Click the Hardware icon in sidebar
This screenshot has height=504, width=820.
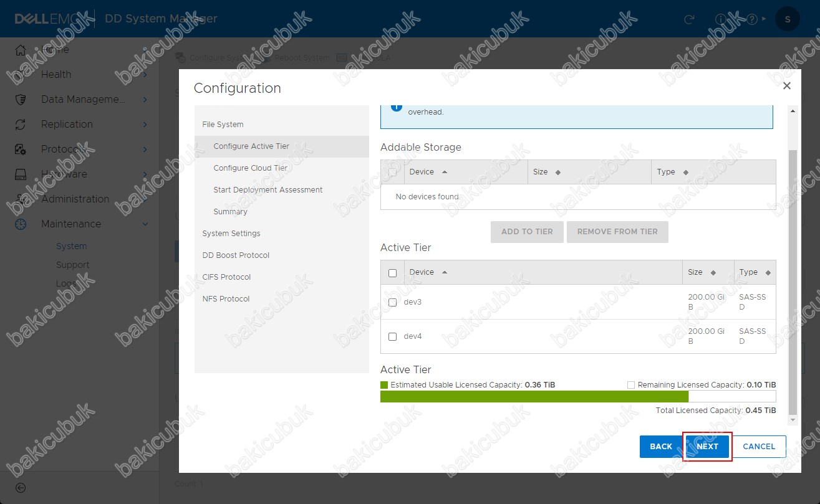[x=21, y=174]
